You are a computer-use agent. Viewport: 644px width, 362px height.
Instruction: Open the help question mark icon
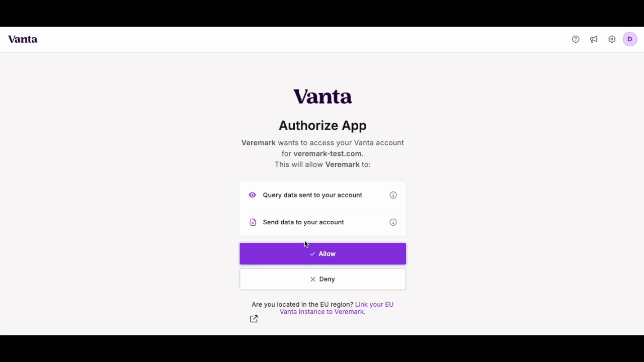(x=576, y=39)
